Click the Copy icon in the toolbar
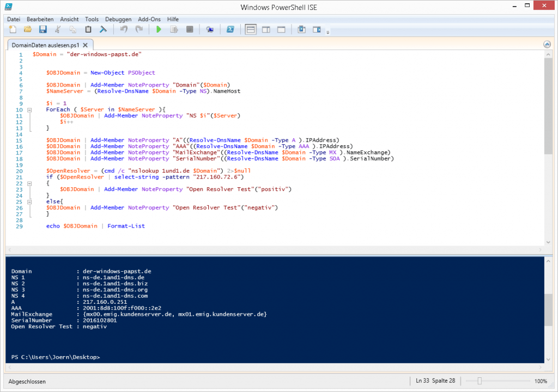 click(74, 29)
